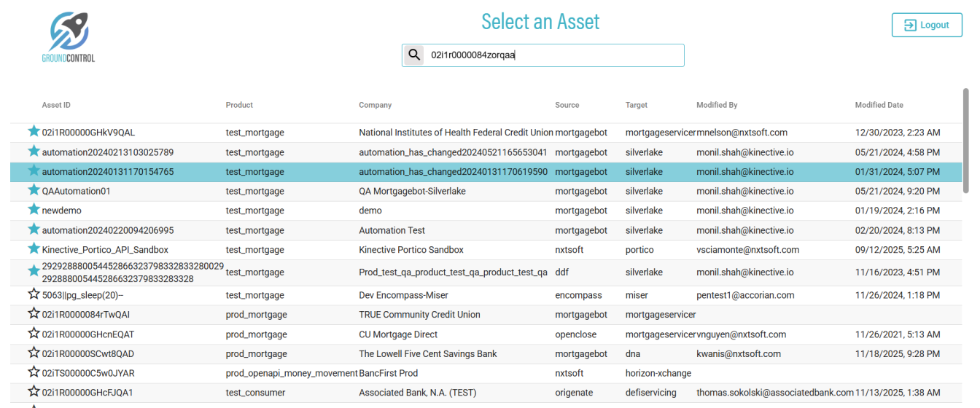Favorite the BancFirst Prod asset star
The width and height of the screenshot is (980, 408).
pyautogui.click(x=34, y=372)
